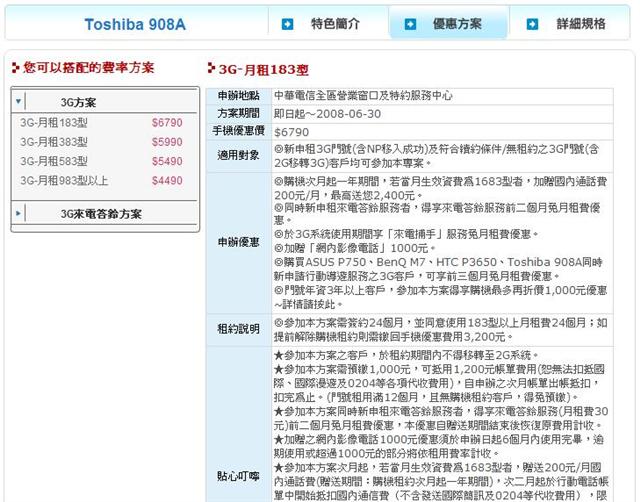Click the $6790 price in plan list
Screen dimensions: 640x502
click(x=167, y=122)
